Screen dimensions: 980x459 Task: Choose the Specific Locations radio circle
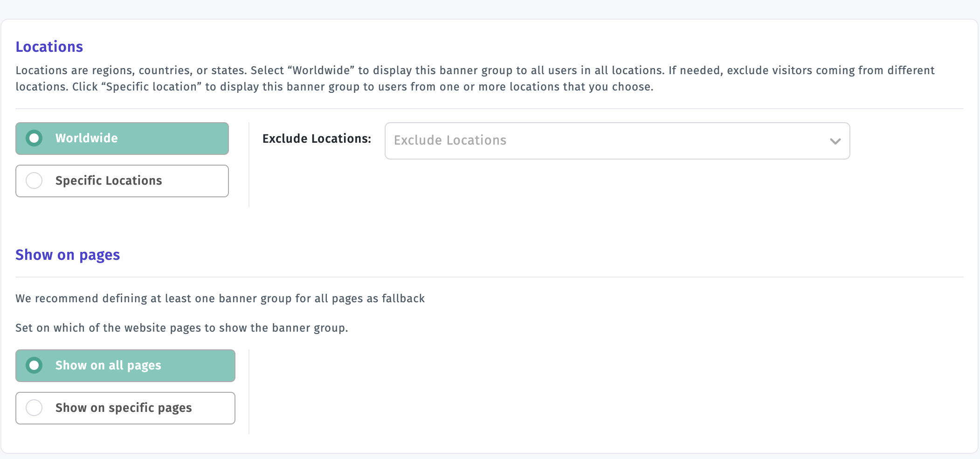click(x=34, y=181)
